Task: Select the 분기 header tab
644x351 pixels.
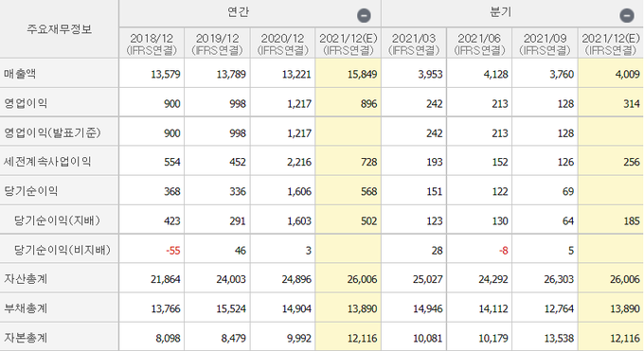Action: click(501, 12)
